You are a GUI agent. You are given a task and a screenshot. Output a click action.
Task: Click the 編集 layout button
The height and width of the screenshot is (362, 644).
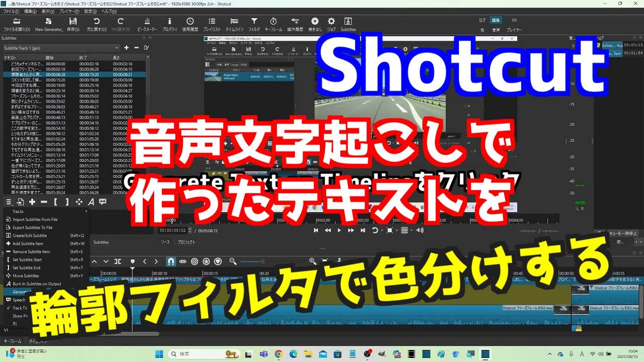coord(496,20)
